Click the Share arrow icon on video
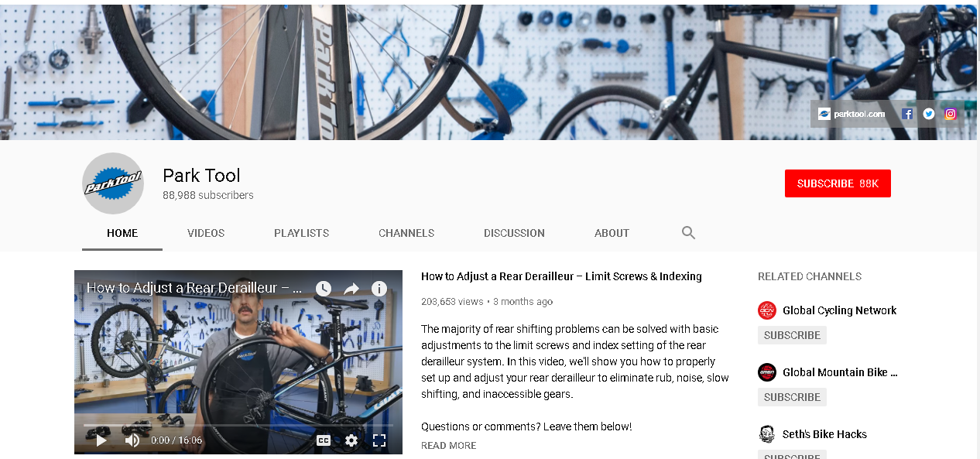This screenshot has width=980, height=459. [351, 288]
